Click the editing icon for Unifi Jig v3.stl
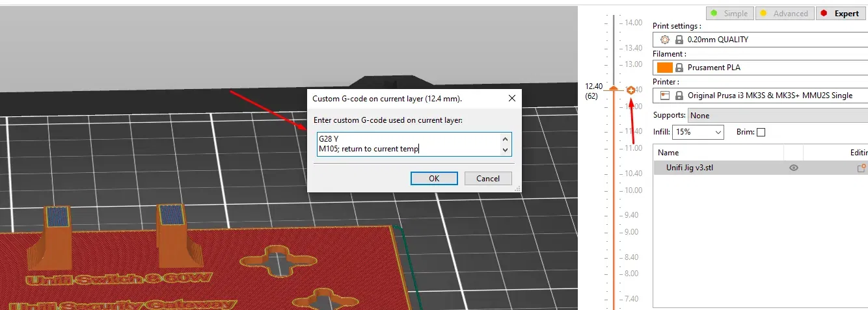Image resolution: width=868 pixels, height=310 pixels. [862, 168]
